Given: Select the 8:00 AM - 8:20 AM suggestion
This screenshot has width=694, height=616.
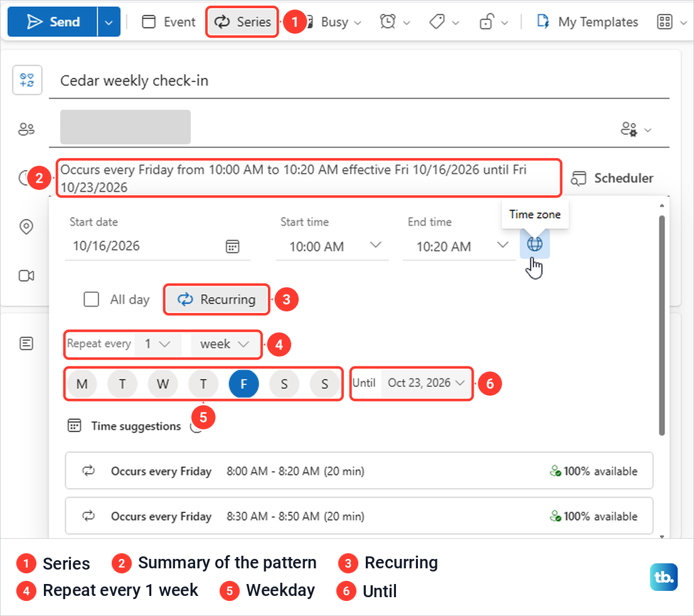Looking at the screenshot, I should (x=359, y=471).
